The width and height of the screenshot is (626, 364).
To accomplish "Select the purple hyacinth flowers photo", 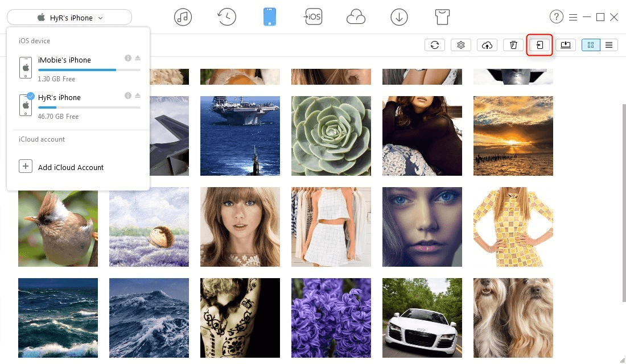I will [331, 318].
